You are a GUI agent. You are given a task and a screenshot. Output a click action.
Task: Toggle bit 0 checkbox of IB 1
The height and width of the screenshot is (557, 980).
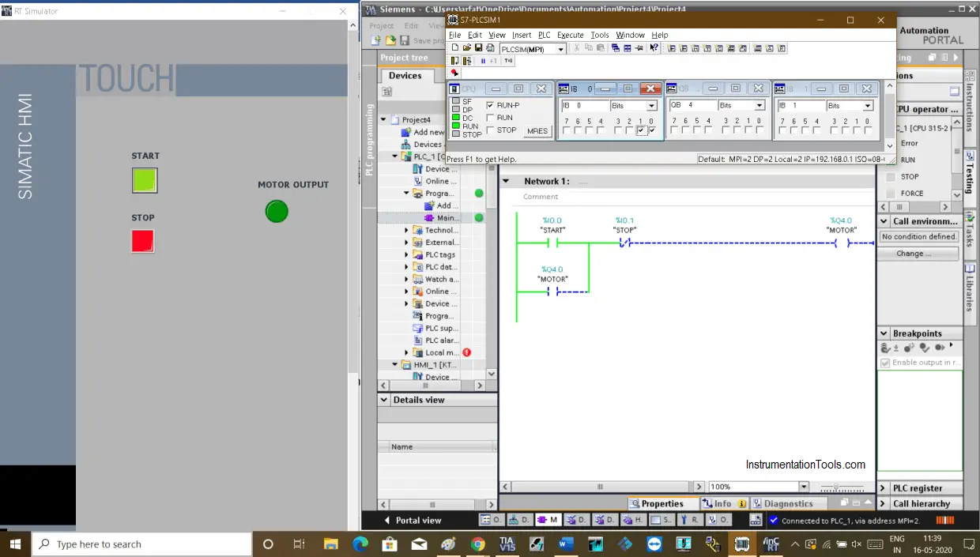[x=868, y=130]
